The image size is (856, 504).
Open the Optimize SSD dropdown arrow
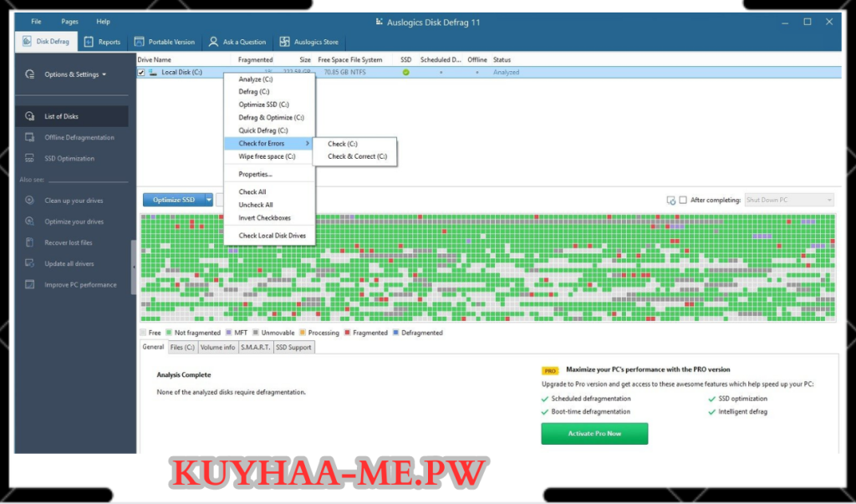point(208,200)
